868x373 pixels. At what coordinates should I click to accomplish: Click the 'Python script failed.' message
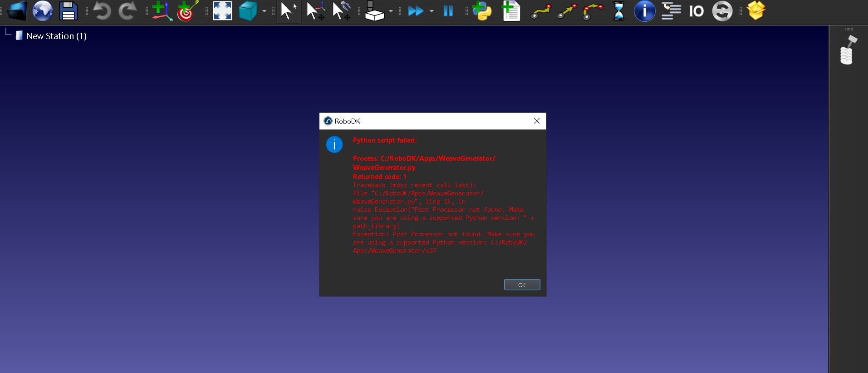(x=385, y=140)
